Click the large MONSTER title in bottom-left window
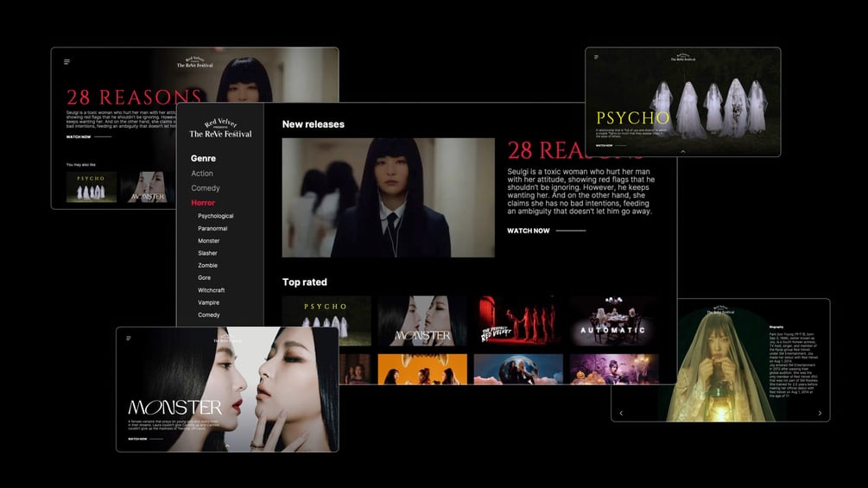The image size is (868, 488). pyautogui.click(x=175, y=408)
